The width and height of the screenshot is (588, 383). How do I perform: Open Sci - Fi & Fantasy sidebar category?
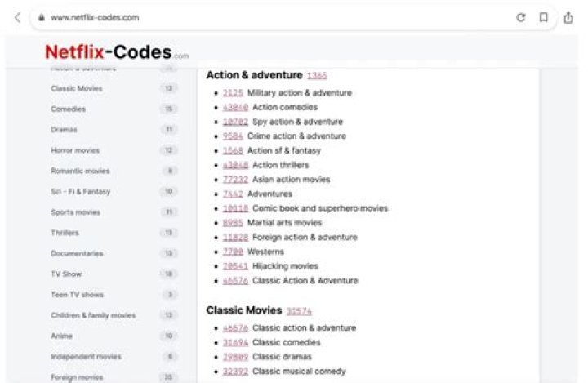click(80, 192)
